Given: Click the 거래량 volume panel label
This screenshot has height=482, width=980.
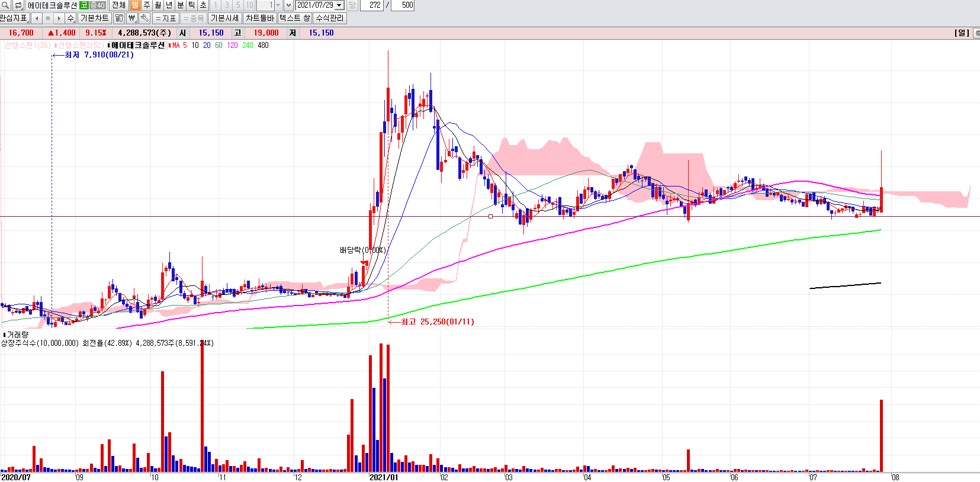Looking at the screenshot, I should pos(16,335).
